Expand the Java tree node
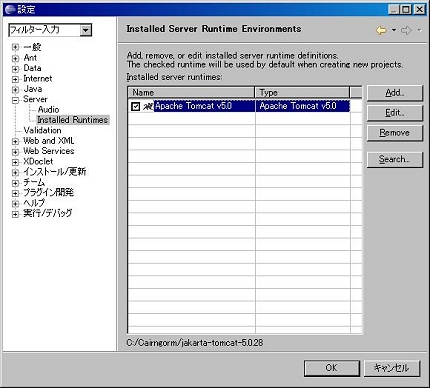The width and height of the screenshot is (430, 388). click(15, 90)
